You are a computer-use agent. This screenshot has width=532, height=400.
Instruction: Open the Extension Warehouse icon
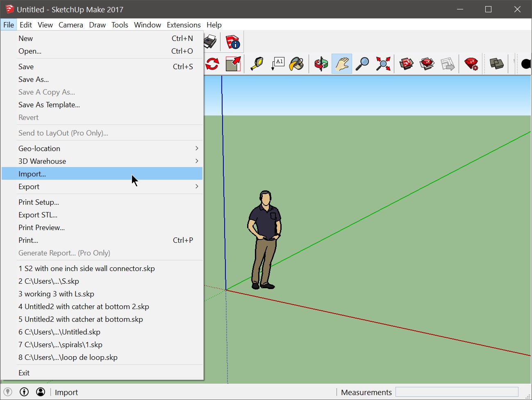427,64
